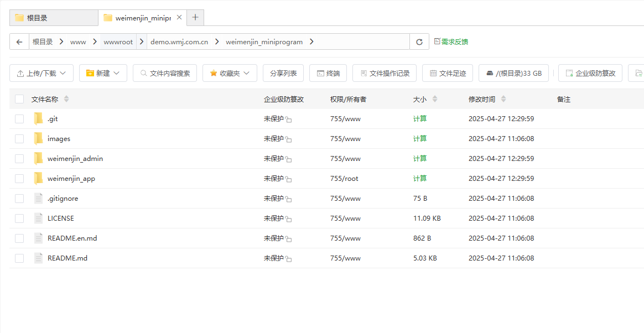Open the 新建 dropdown menu
644x333 pixels.
click(x=103, y=73)
